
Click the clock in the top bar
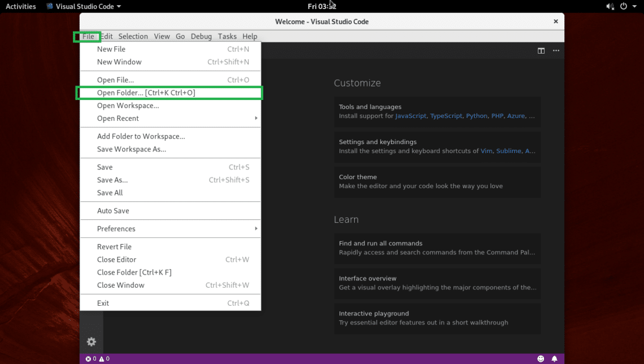point(321,6)
